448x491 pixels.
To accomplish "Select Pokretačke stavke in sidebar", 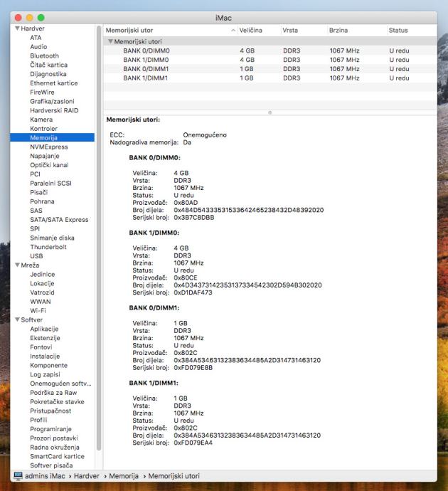I will [58, 401].
